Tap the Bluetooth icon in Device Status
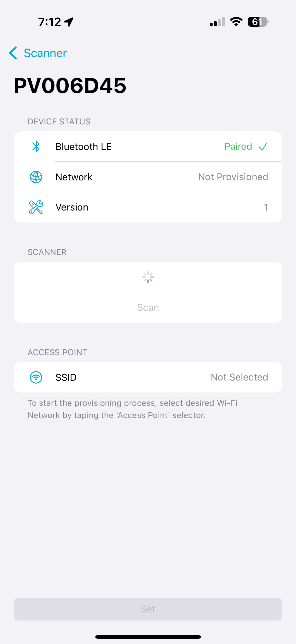This screenshot has height=644, width=296. tap(36, 146)
